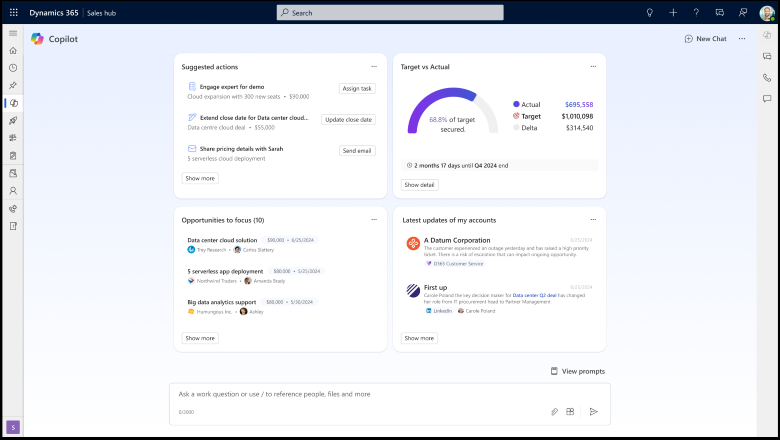The height and width of the screenshot is (440, 780).
Task: Open Data center cloud solution opportunity
Action: click(222, 240)
